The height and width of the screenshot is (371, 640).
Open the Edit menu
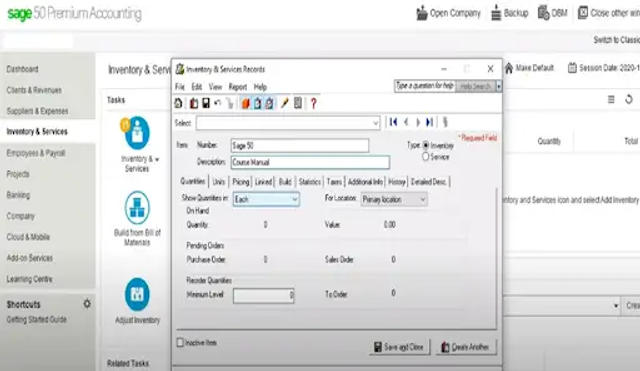(x=197, y=87)
